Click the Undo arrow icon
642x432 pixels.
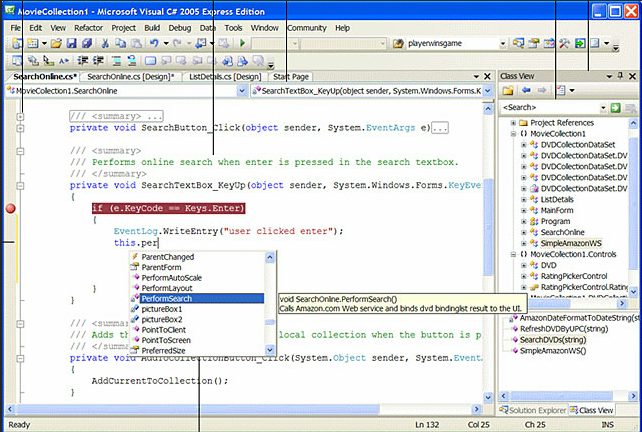[x=154, y=43]
